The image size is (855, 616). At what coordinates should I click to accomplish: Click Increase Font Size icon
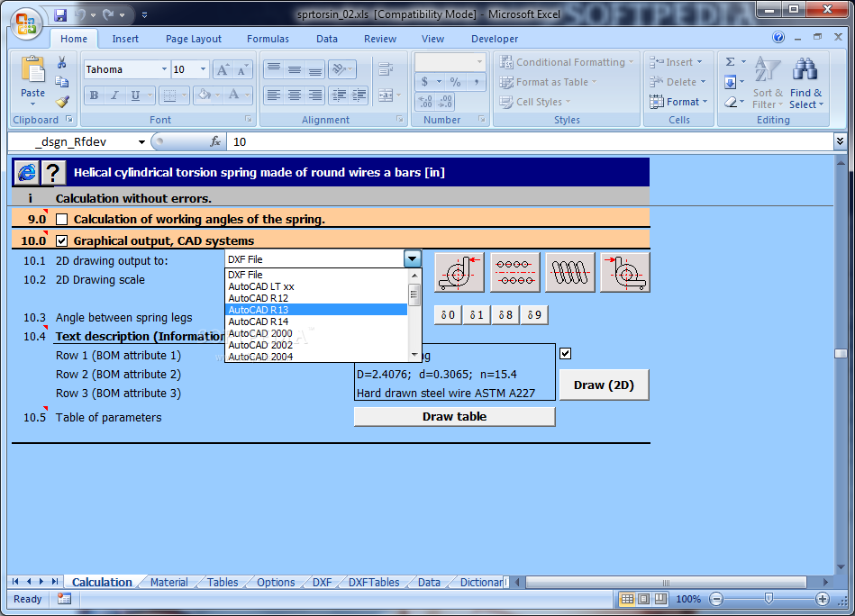[x=223, y=69]
